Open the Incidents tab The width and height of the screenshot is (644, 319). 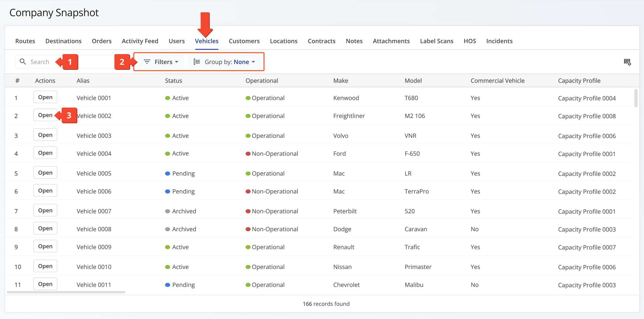coord(499,41)
